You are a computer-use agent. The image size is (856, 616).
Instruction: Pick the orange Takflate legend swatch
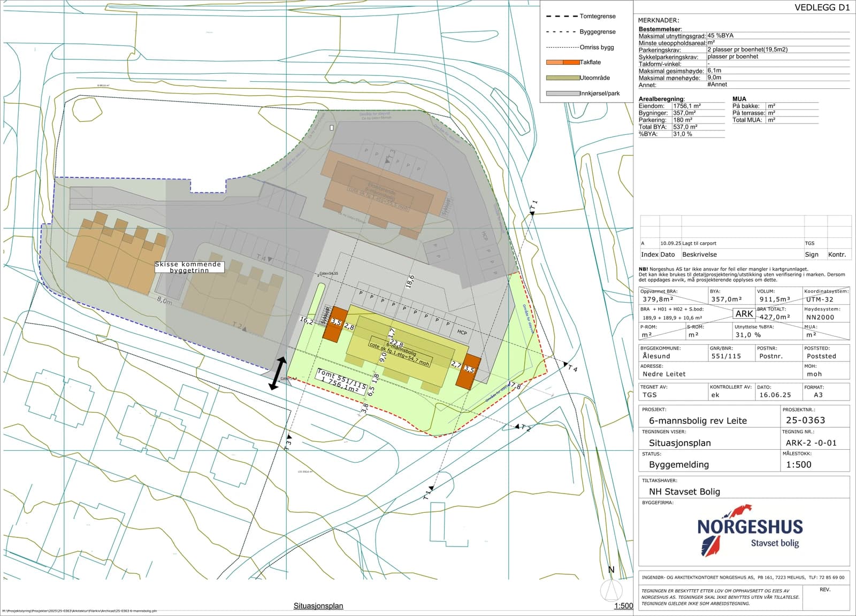(563, 63)
